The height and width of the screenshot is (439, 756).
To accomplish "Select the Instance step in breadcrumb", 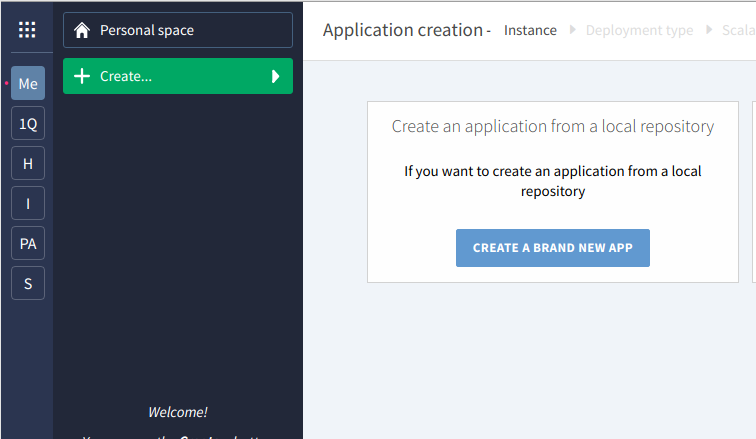I will coord(530,30).
